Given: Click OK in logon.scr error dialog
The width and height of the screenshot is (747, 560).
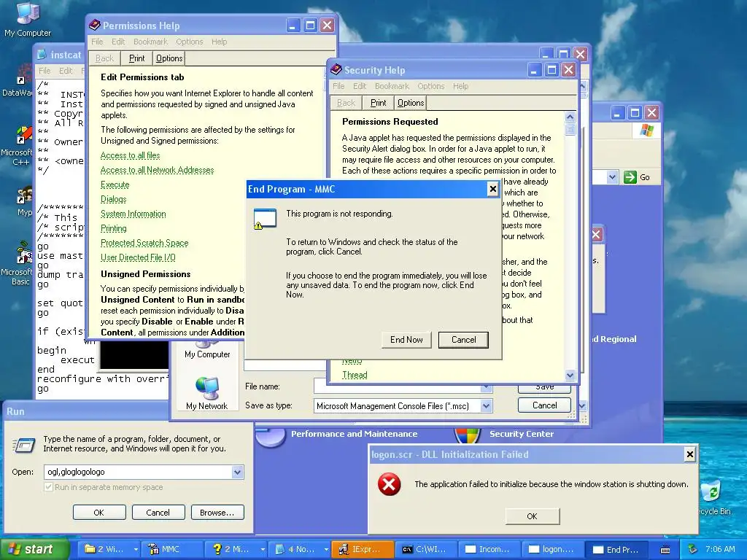Looking at the screenshot, I should click(532, 516).
